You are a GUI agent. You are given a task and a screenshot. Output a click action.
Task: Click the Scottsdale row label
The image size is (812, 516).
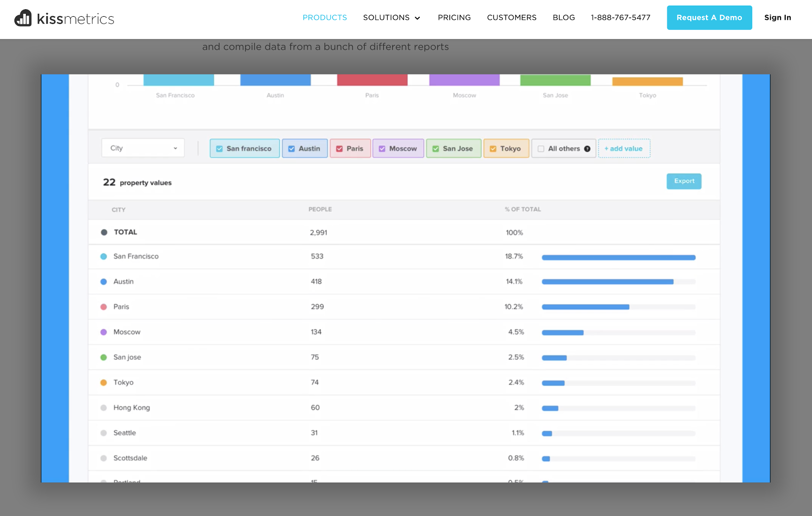(130, 458)
